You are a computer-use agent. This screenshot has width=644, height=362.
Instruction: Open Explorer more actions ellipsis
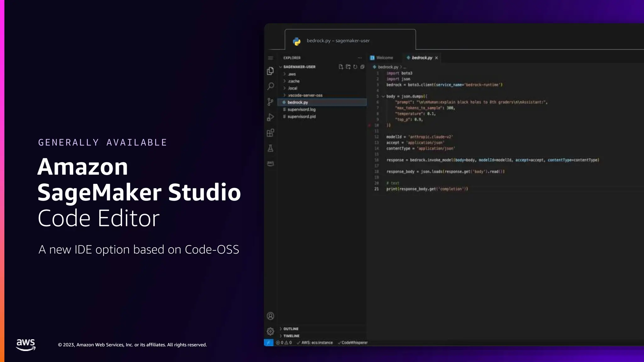(360, 58)
